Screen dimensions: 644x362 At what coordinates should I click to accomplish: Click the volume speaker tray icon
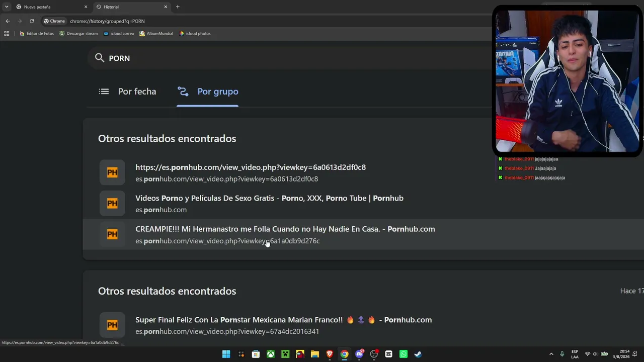(x=595, y=354)
